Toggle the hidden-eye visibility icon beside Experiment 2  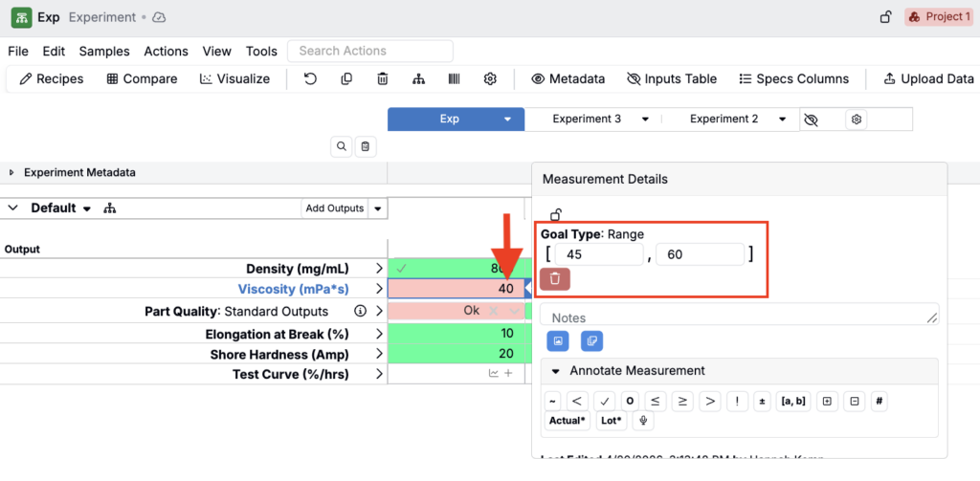[x=812, y=120]
